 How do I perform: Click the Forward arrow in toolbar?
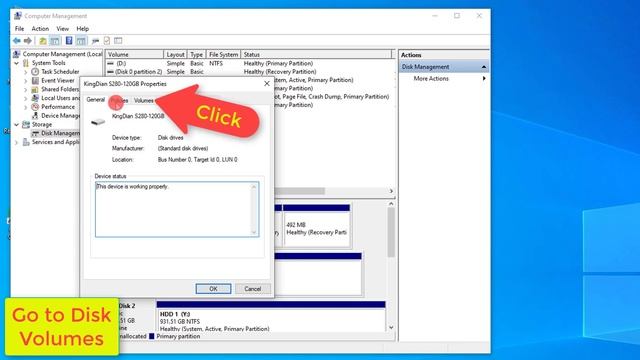(x=28, y=41)
